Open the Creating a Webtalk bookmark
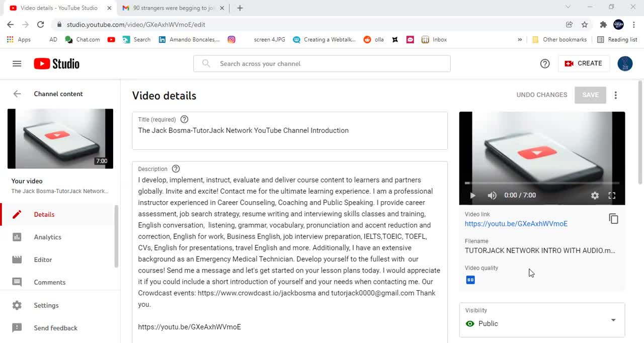This screenshot has width=644, height=343. pos(325,40)
